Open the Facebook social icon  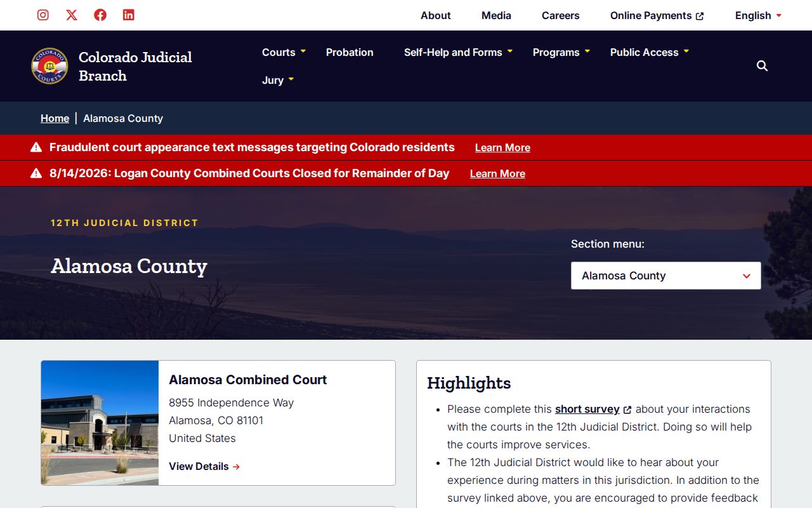click(x=100, y=15)
